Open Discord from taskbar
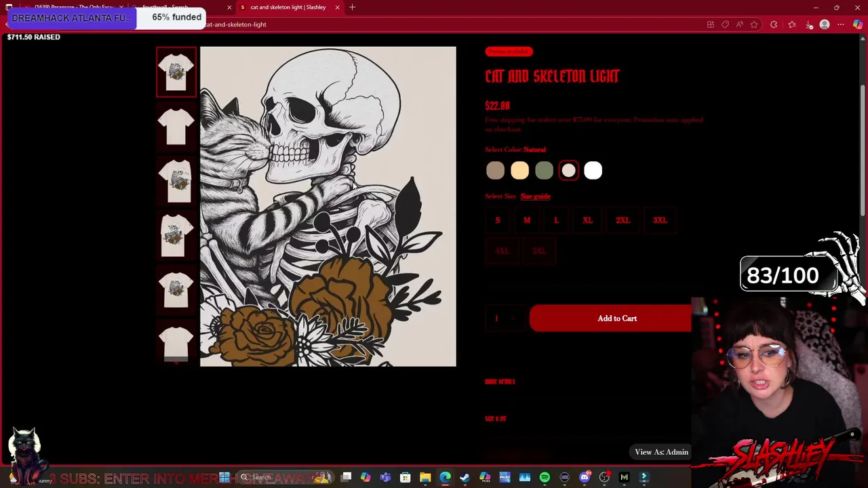The image size is (868, 488). click(585, 477)
